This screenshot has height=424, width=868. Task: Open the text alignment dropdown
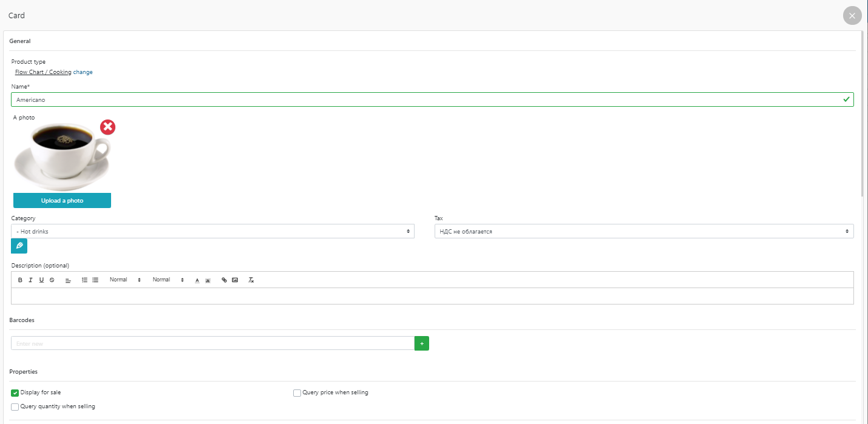[x=68, y=280]
